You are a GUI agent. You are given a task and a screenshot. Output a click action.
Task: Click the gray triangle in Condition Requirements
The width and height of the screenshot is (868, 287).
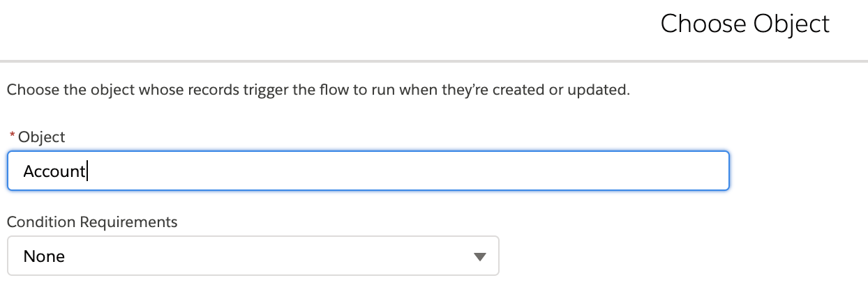pyautogui.click(x=479, y=257)
